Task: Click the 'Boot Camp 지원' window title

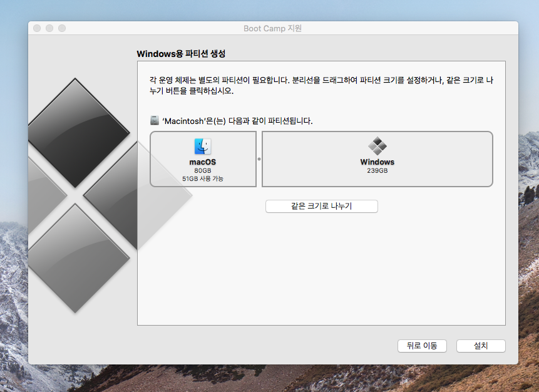Action: [272, 28]
